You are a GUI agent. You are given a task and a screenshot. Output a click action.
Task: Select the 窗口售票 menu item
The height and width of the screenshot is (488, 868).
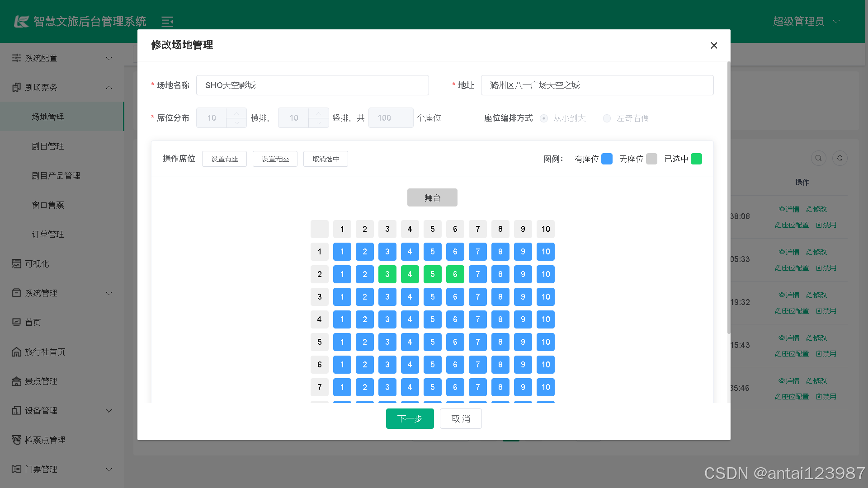(x=47, y=205)
